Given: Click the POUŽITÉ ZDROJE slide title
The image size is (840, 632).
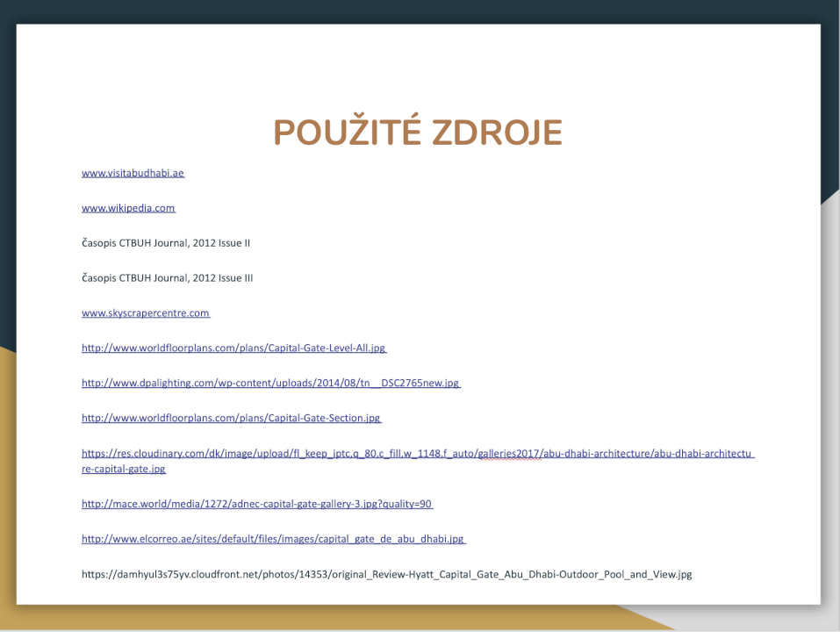Looking at the screenshot, I should tap(418, 132).
